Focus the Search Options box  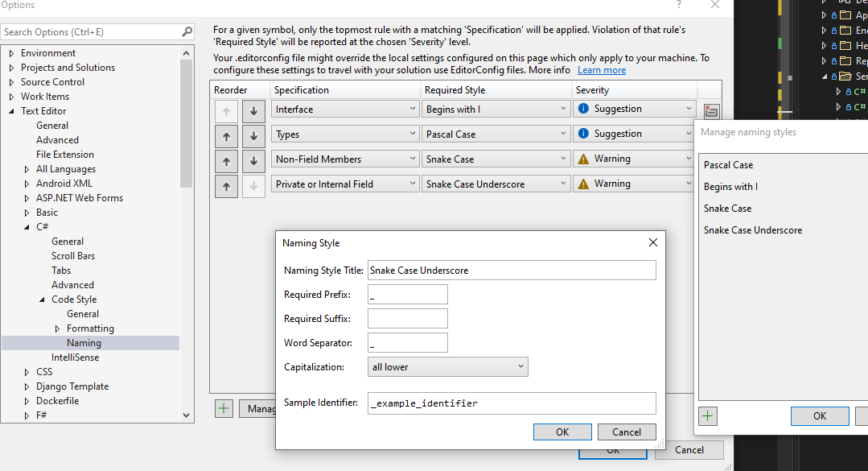coord(92,32)
